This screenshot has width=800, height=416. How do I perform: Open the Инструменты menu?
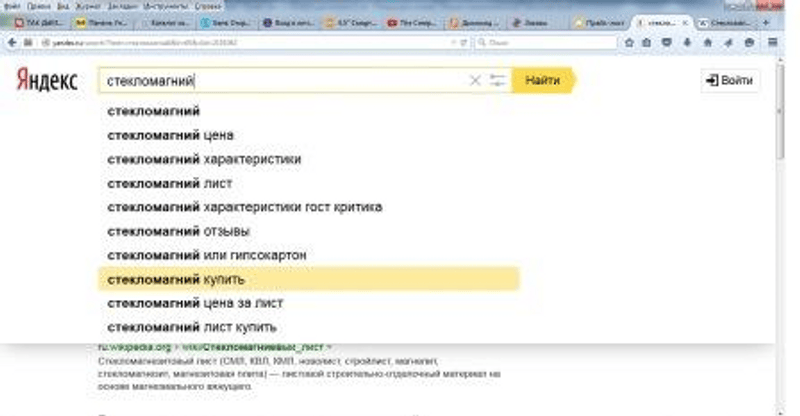tap(166, 7)
